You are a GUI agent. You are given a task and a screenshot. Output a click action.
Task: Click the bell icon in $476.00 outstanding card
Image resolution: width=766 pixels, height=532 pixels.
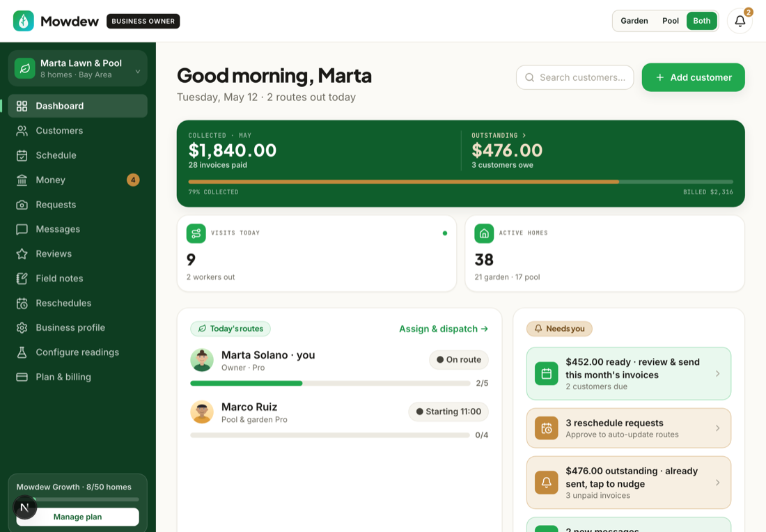click(x=546, y=483)
